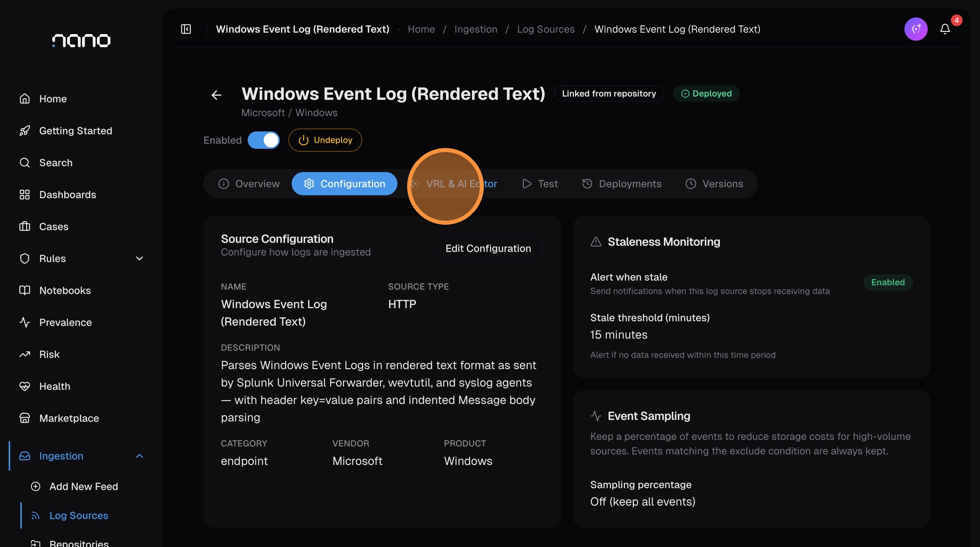Select the Versions tab
The image size is (980, 547).
click(x=714, y=184)
